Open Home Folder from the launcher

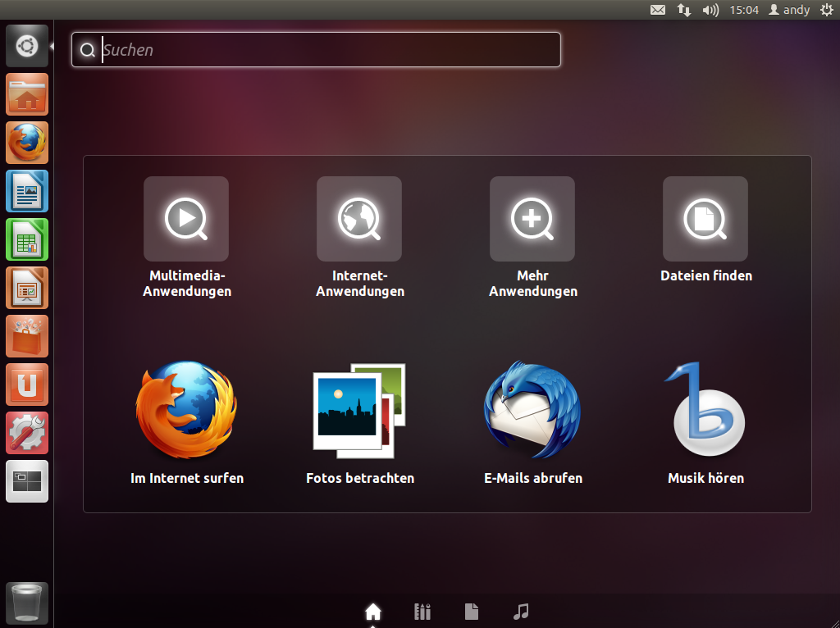coord(27,95)
